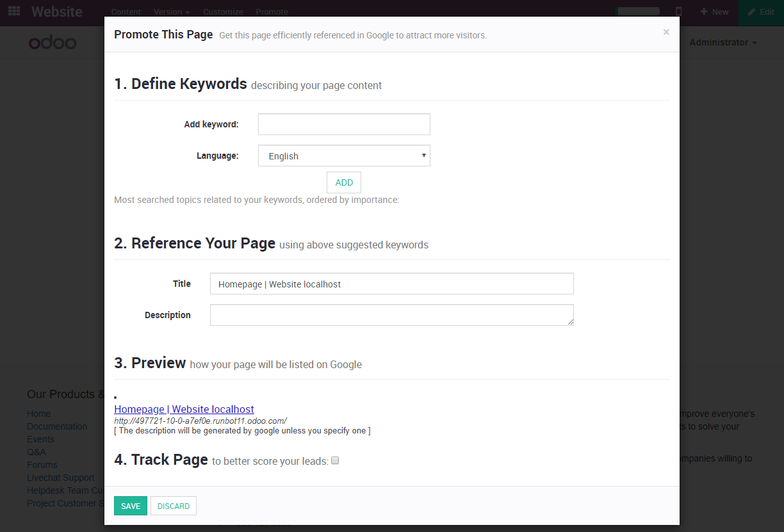This screenshot has width=784, height=532.
Task: Click the Reference Your Page section heading
Action: coord(195,243)
